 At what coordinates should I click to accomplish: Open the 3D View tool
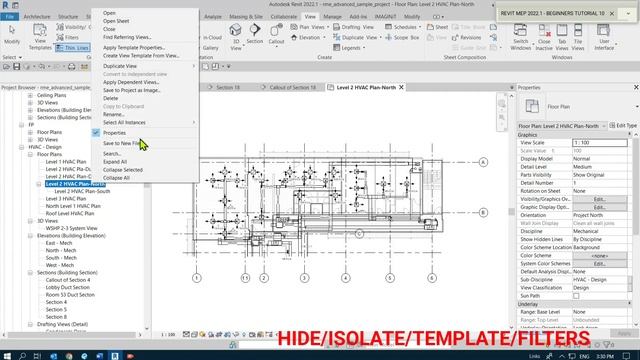pyautogui.click(x=236, y=37)
